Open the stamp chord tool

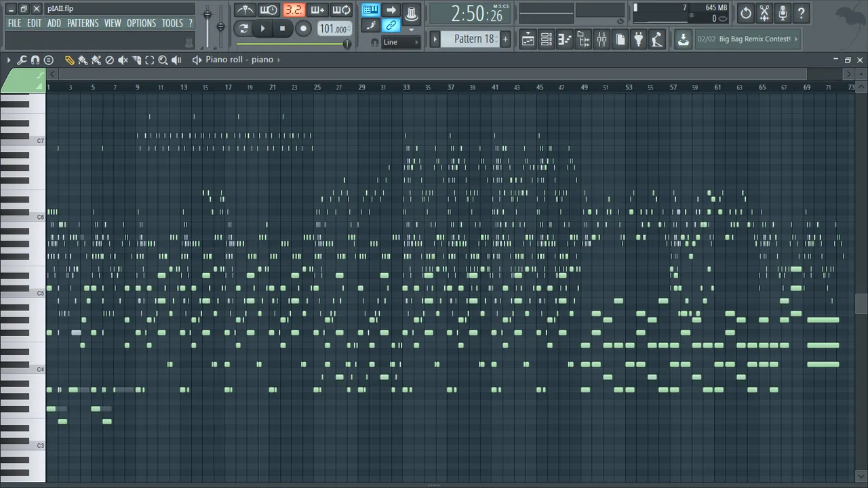[x=49, y=60]
